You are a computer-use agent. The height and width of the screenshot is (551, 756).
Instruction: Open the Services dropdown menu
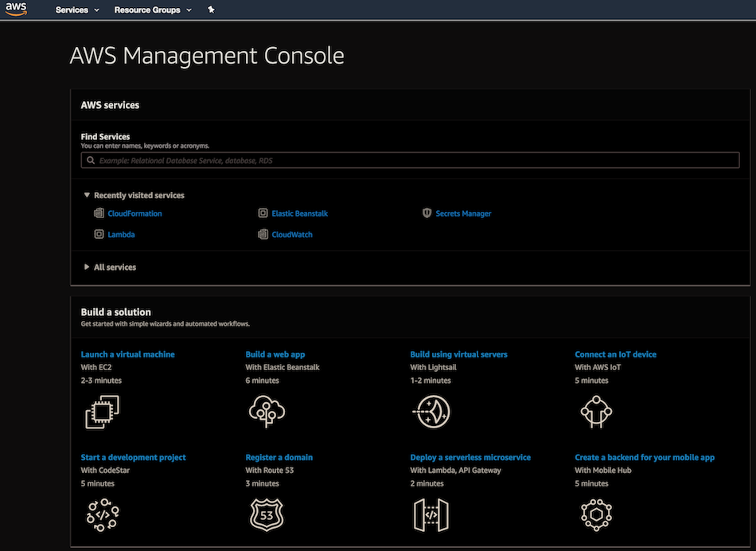coord(77,10)
